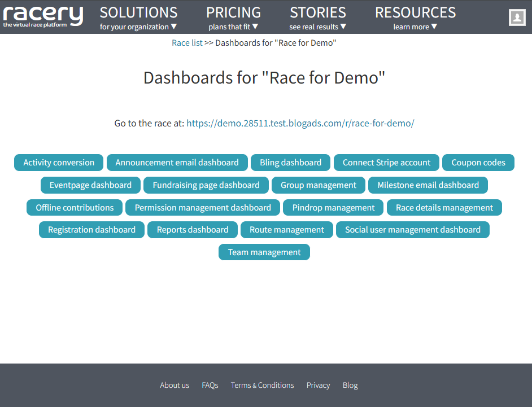Open Group management
The height and width of the screenshot is (407, 532).
[x=319, y=185]
